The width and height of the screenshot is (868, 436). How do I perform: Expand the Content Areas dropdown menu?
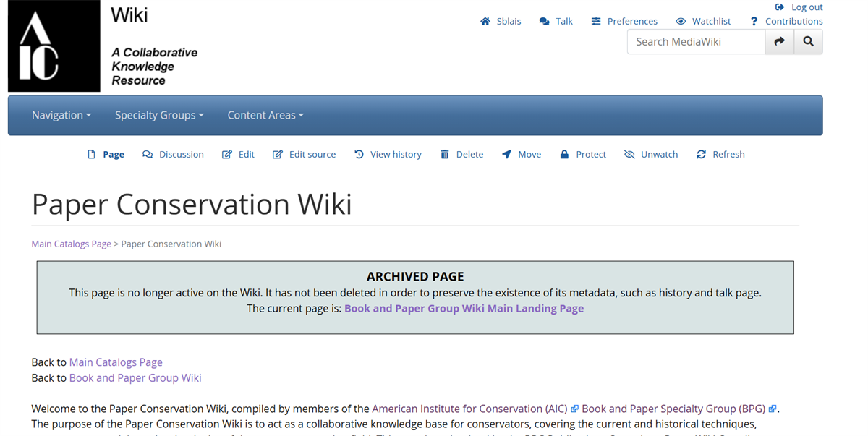[x=265, y=115]
